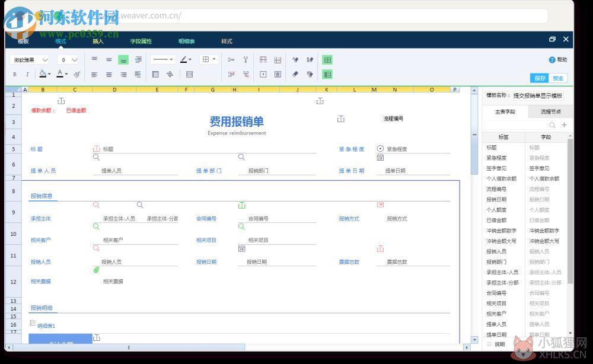
Task: Click the search magnifier in field panel
Action: click(x=552, y=124)
